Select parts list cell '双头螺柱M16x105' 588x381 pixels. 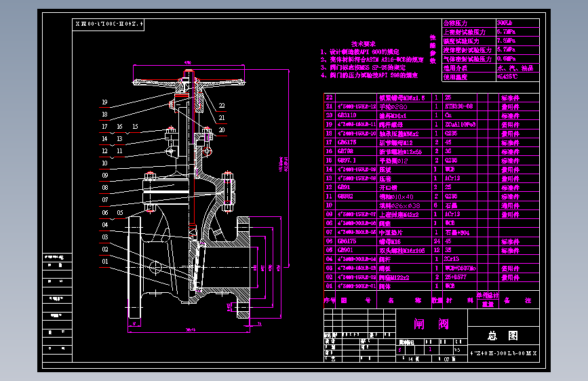click(x=401, y=251)
